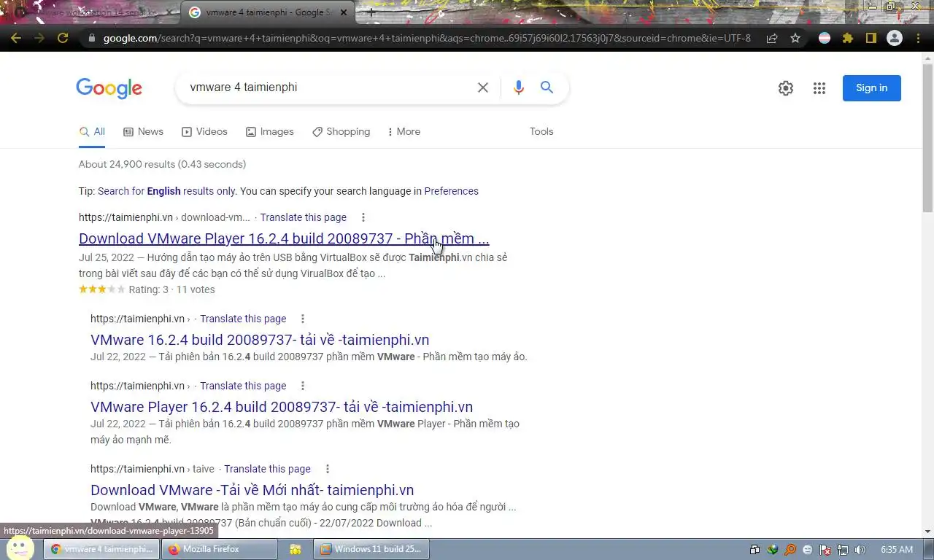Close the vmware 4 taimienphi Google tab
934x560 pixels.
(344, 12)
